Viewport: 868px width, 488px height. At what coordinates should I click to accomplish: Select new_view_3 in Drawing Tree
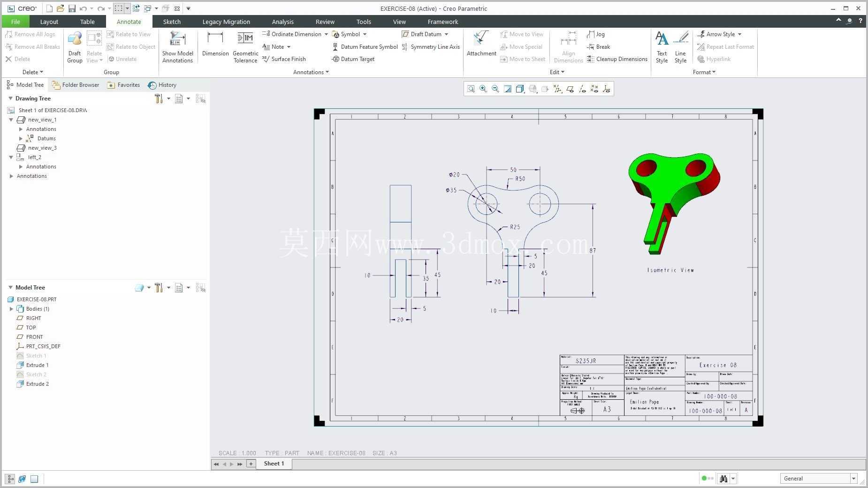[37, 148]
